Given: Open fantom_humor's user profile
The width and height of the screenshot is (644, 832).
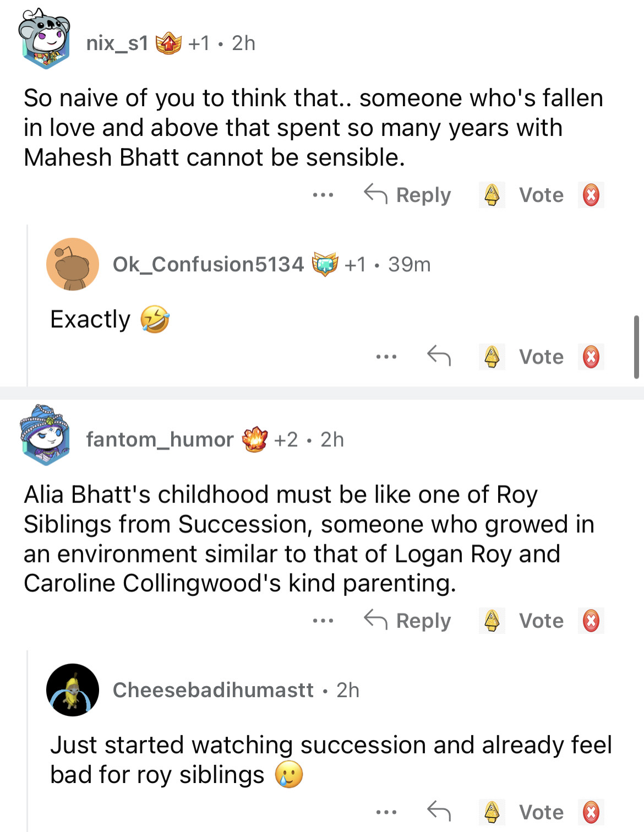Looking at the screenshot, I should click(x=160, y=440).
